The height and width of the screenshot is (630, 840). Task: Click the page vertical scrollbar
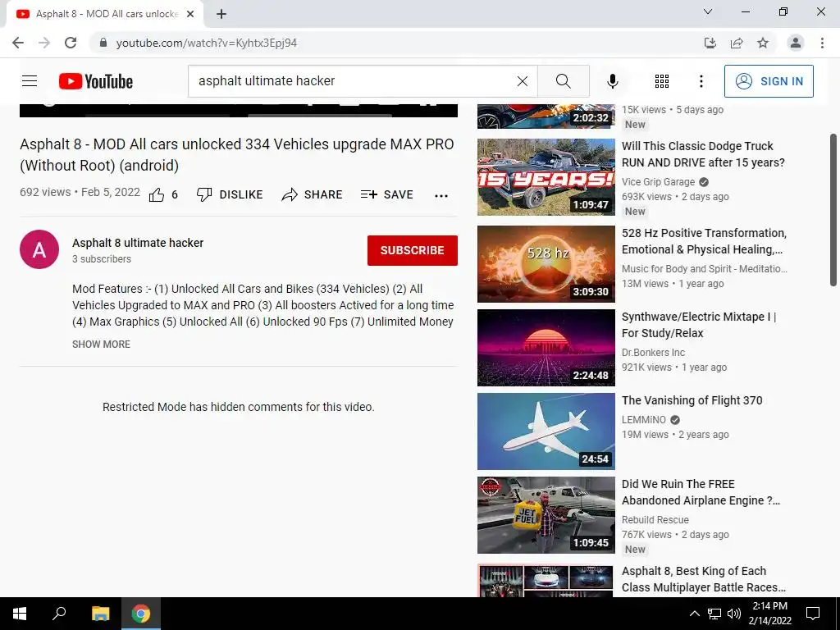coord(833,210)
